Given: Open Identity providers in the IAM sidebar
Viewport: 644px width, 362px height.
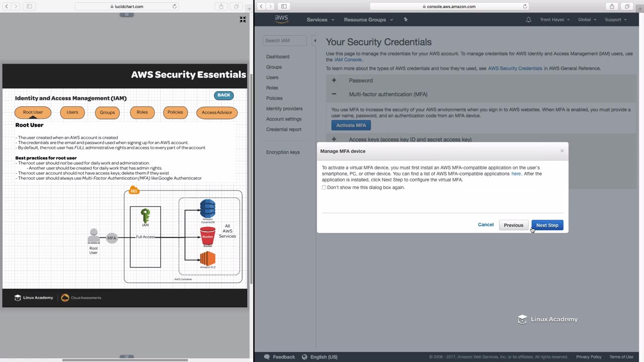Looking at the screenshot, I should [x=284, y=109].
